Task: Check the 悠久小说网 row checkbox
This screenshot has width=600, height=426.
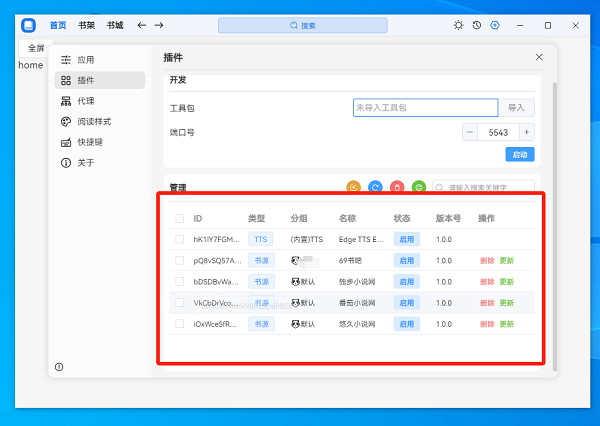Action: (179, 324)
